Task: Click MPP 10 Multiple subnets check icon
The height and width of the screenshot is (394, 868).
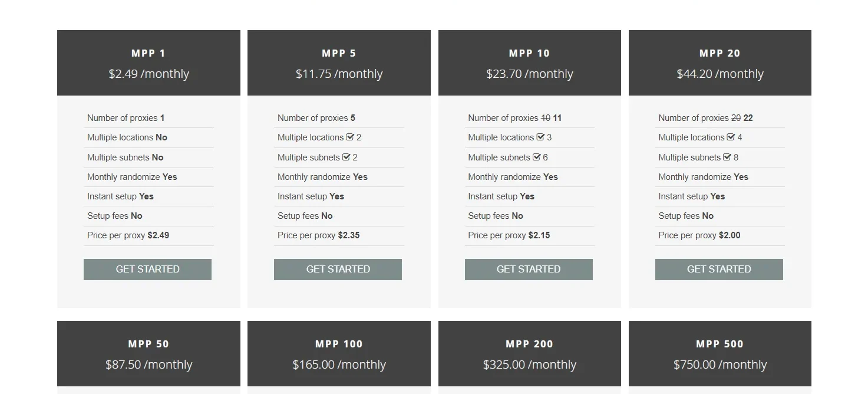Action: click(537, 157)
